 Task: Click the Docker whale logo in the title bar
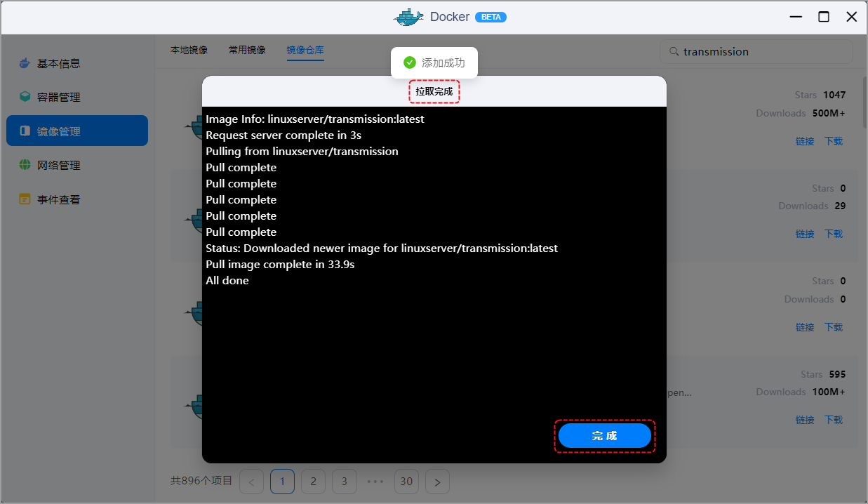point(409,16)
